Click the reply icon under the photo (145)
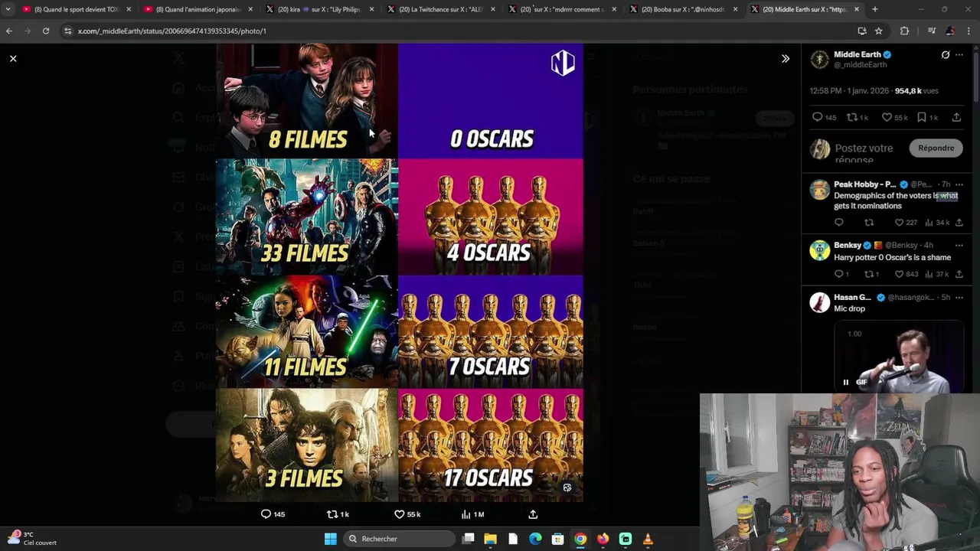980x551 pixels. (266, 514)
